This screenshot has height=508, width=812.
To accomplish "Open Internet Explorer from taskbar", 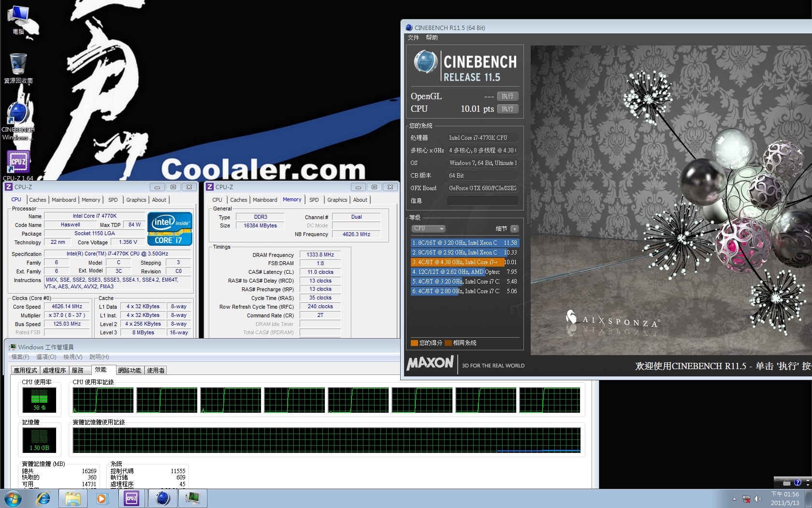I will [x=43, y=498].
